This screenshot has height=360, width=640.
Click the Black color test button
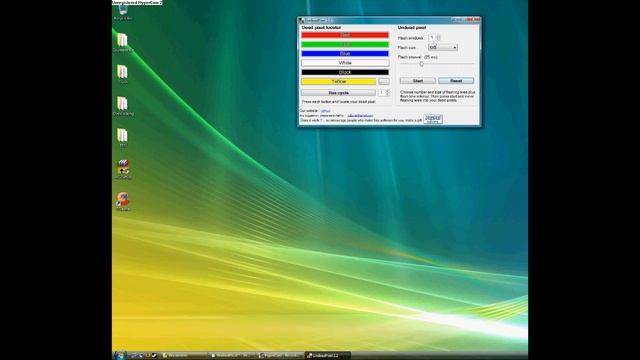click(x=345, y=72)
